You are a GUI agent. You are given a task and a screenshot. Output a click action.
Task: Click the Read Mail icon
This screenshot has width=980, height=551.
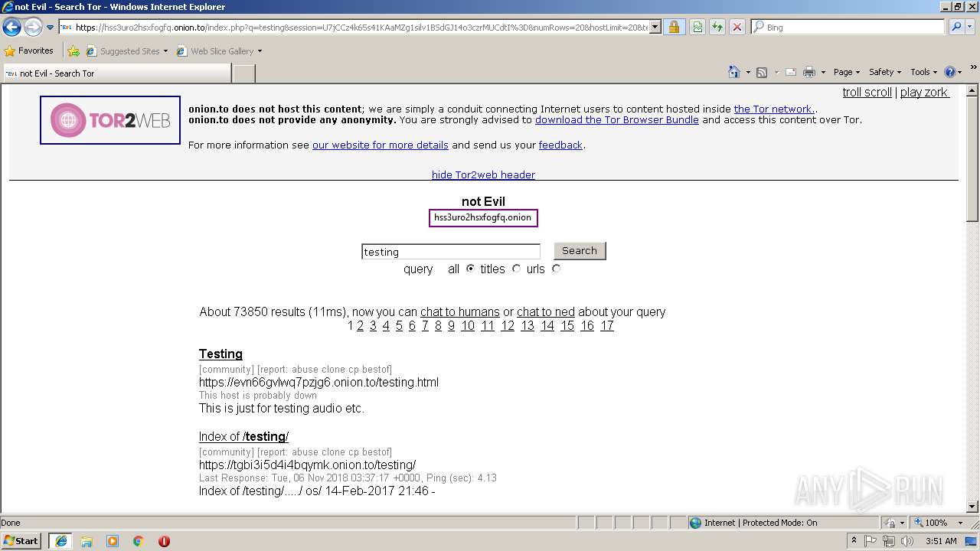pos(791,72)
